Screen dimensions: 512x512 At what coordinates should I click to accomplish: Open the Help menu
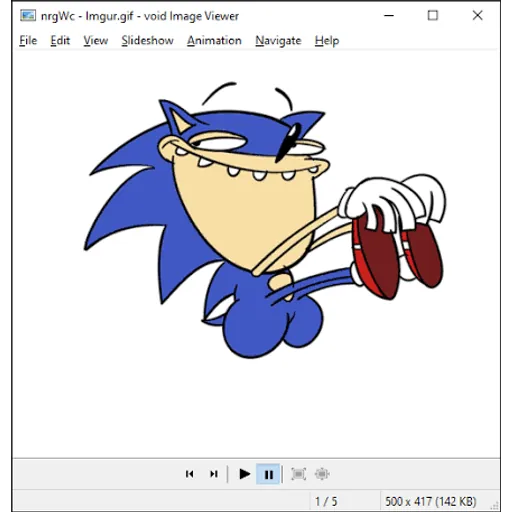pyautogui.click(x=327, y=41)
